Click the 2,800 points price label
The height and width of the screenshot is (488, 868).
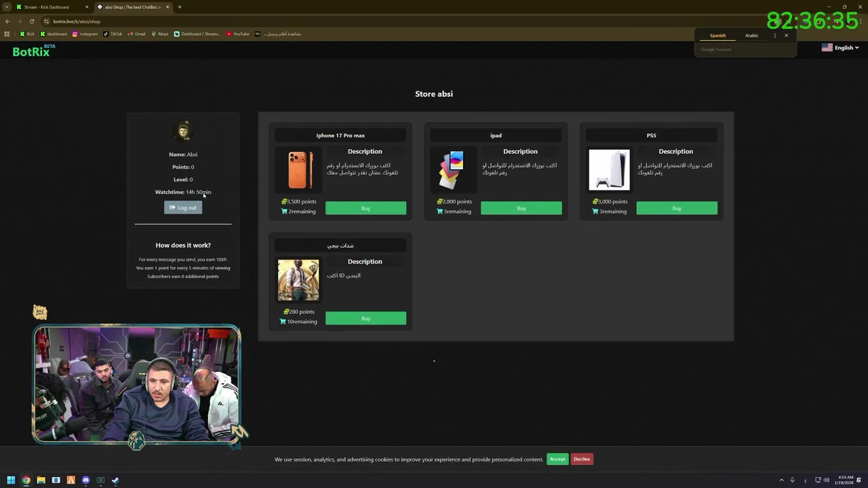click(x=454, y=201)
